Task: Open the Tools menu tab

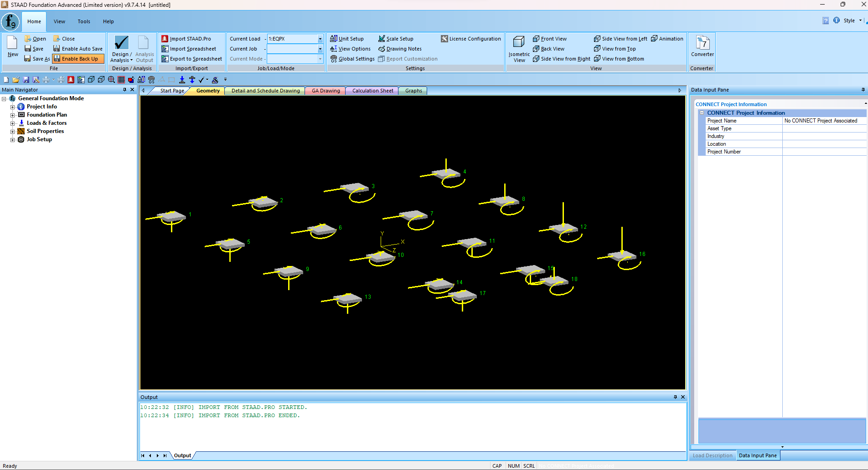Action: click(84, 21)
